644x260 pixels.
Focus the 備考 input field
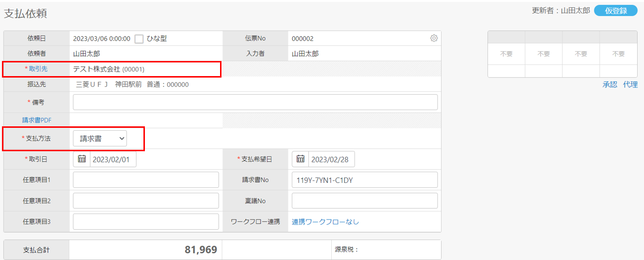point(255,102)
